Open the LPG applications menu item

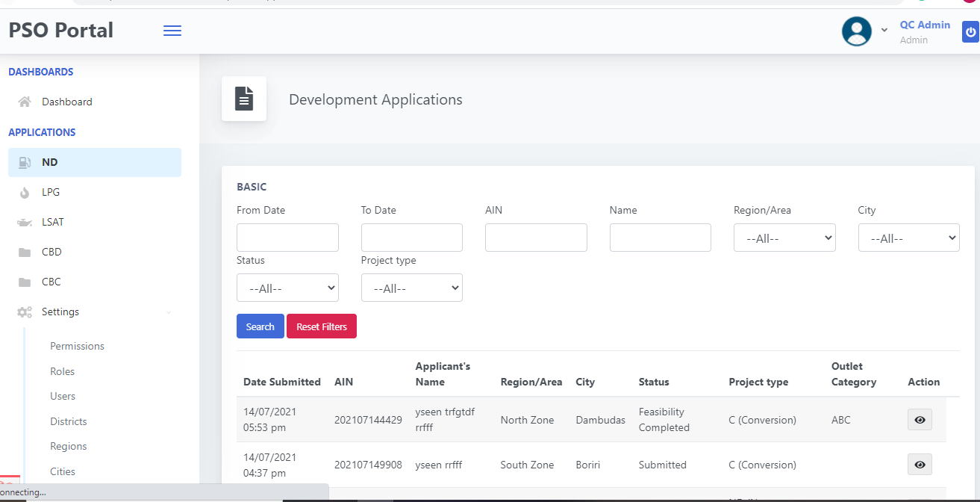pos(95,192)
